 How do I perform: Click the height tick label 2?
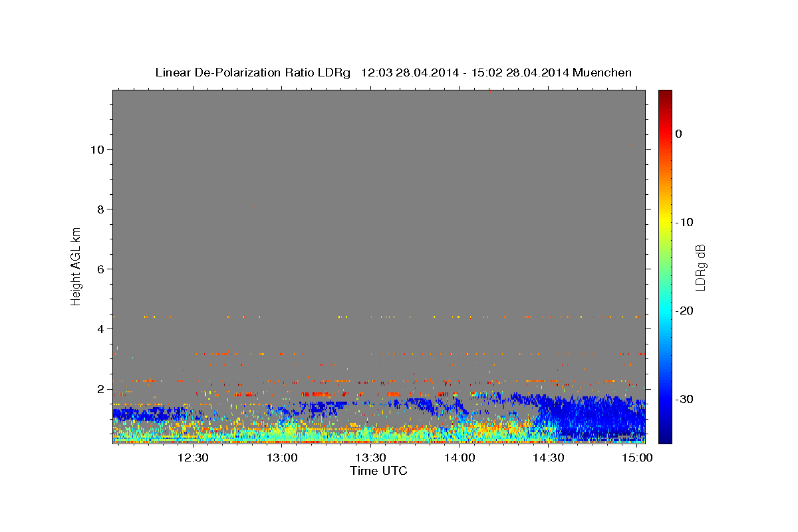[x=99, y=388]
